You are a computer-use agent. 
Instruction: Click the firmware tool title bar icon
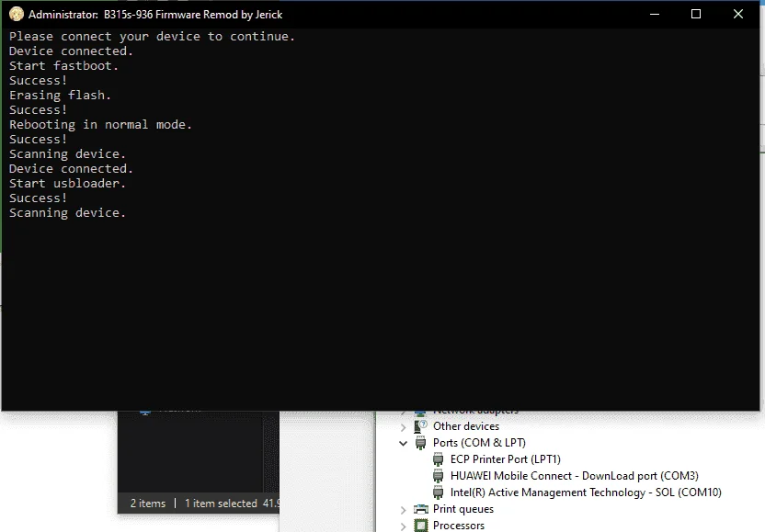[x=17, y=14]
